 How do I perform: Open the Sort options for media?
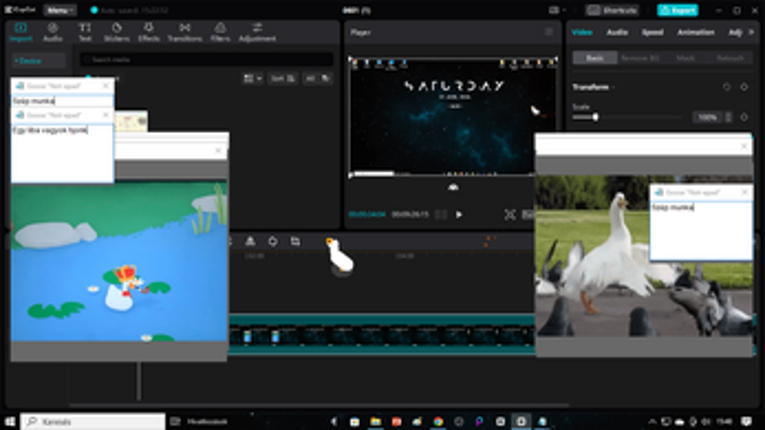click(x=282, y=79)
